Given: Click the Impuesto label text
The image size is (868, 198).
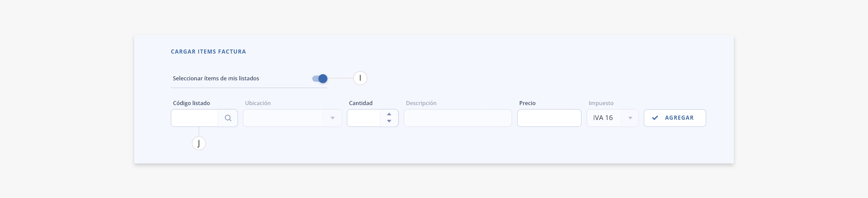Looking at the screenshot, I should coord(601,103).
